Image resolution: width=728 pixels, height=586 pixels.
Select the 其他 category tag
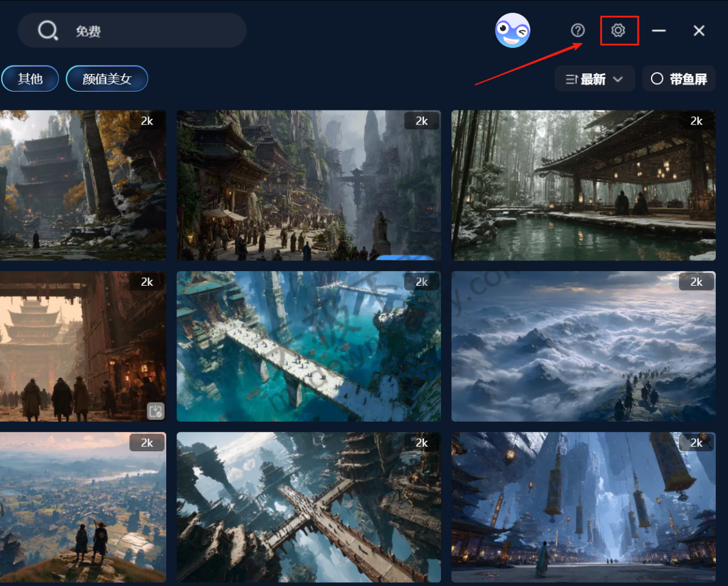pos(30,78)
